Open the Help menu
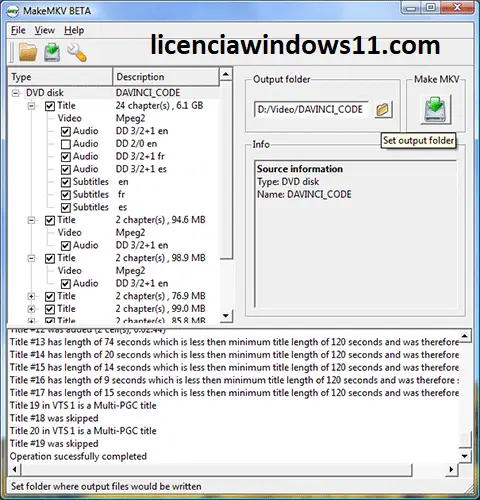Viewport: 480px width, 500px height. [x=74, y=30]
